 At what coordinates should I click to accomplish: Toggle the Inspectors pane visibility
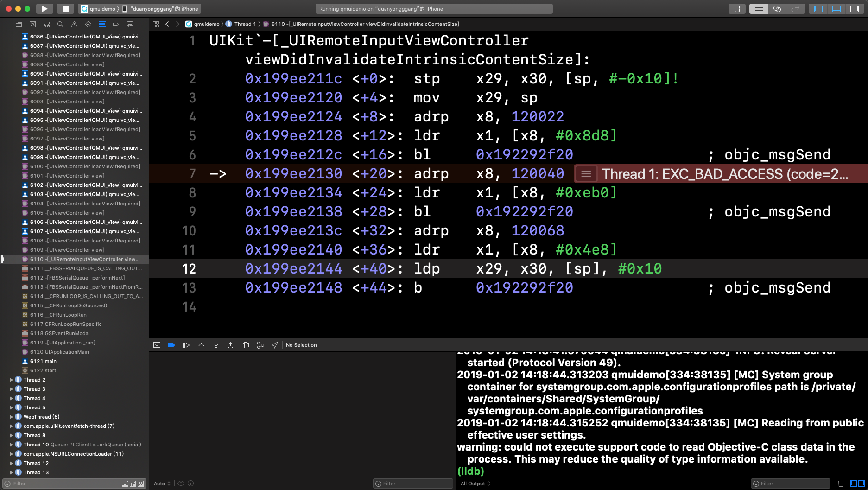pos(855,8)
